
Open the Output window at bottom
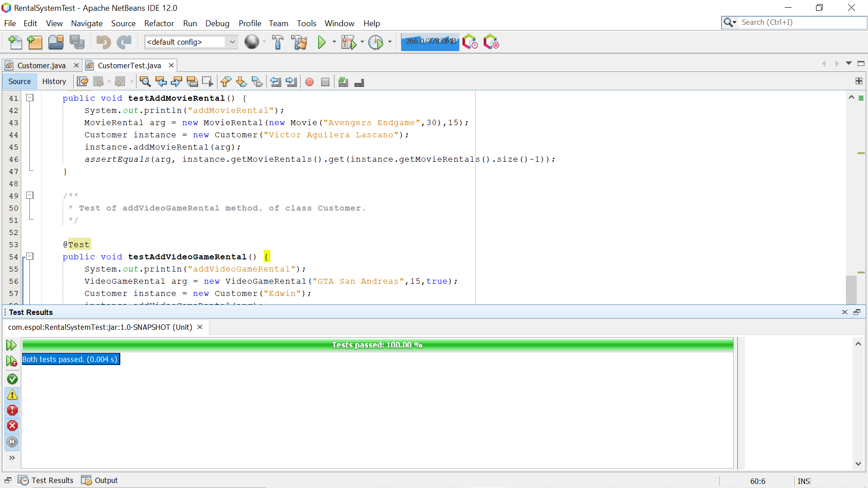tap(105, 480)
